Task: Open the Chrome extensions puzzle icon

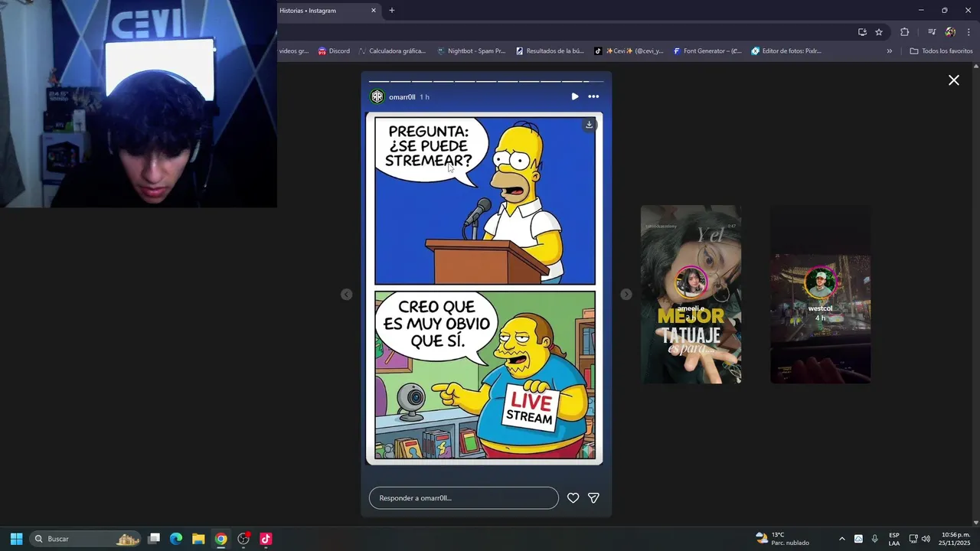Action: point(905,32)
